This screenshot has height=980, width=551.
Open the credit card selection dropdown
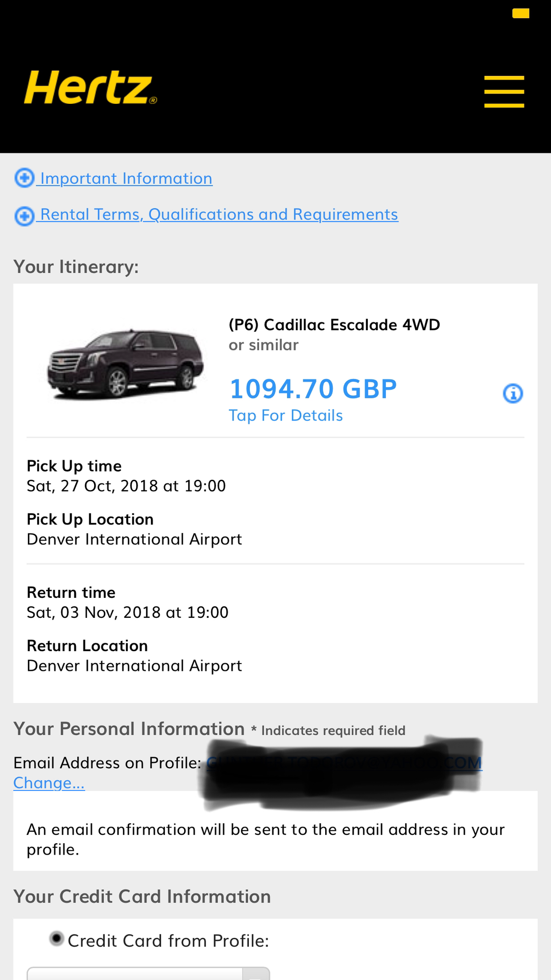[x=148, y=974]
